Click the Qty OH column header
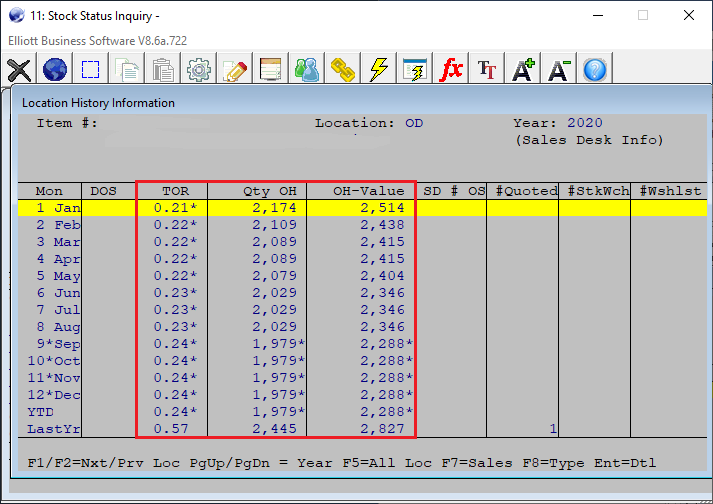713x504 pixels. [270, 191]
